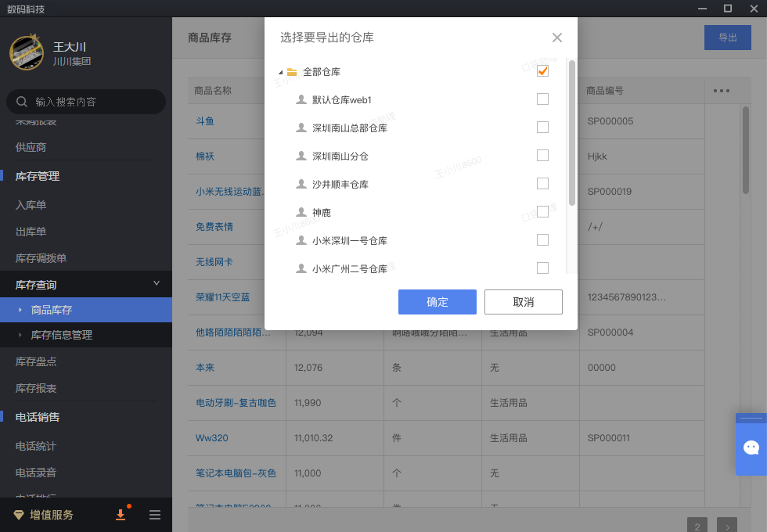
Task: Collapse the 库存查询 menu section
Action: [x=156, y=284]
